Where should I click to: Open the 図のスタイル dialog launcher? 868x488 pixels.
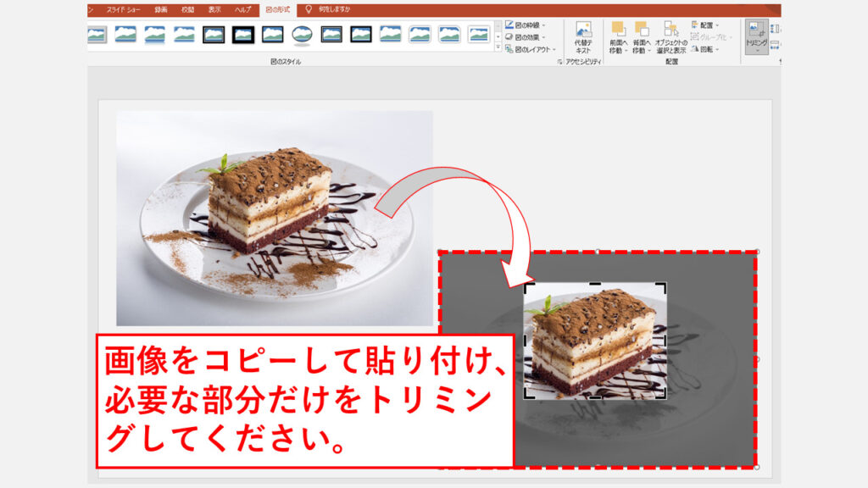click(x=559, y=62)
